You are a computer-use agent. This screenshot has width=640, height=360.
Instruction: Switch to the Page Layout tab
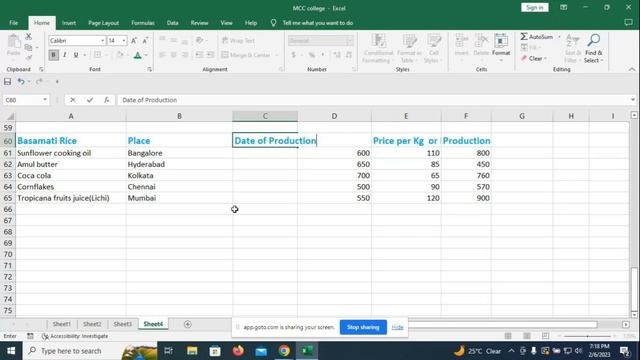(104, 23)
